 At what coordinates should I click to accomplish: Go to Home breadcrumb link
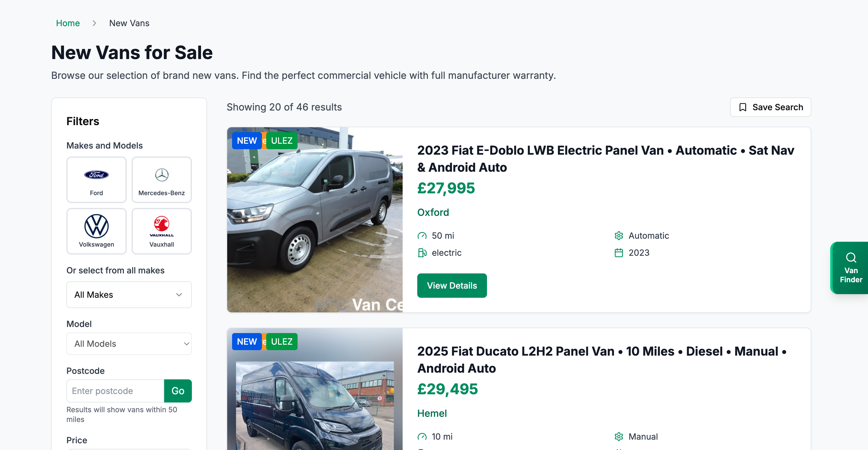(x=68, y=23)
